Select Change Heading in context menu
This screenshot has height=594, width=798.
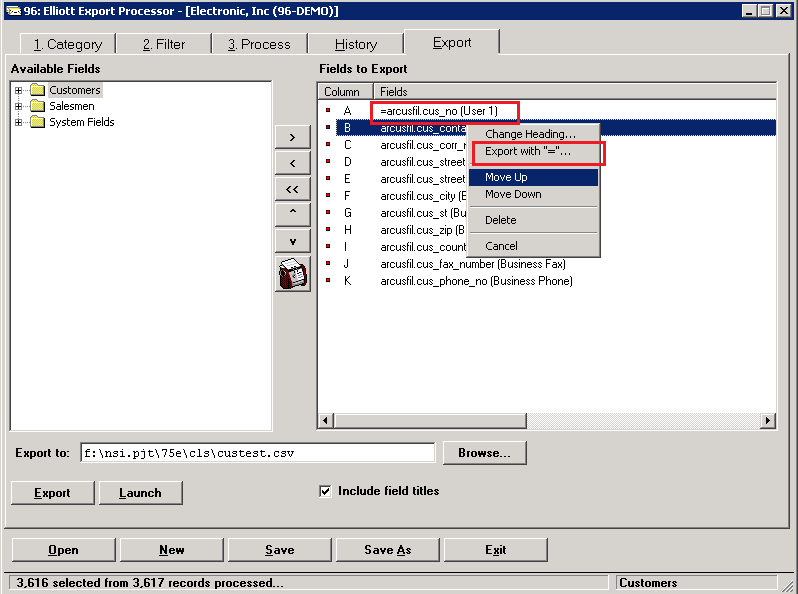530,134
